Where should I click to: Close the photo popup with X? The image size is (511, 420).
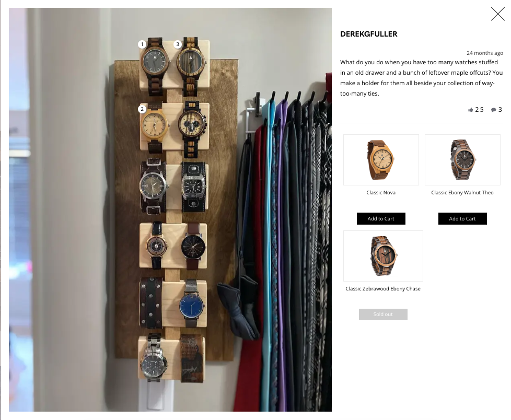(497, 14)
